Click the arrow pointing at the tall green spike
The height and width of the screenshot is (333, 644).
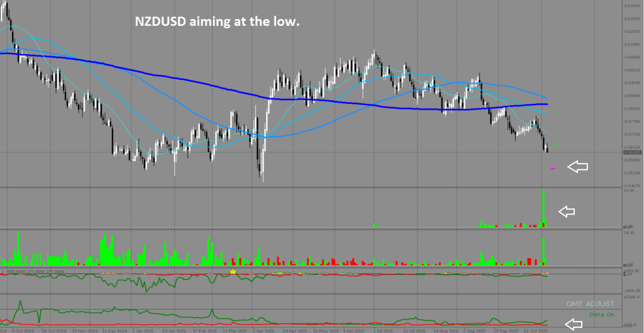(x=568, y=212)
